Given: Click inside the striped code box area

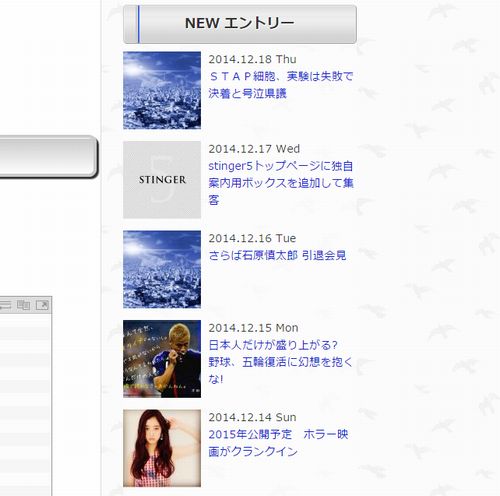Looking at the screenshot, I should pos(26,403).
